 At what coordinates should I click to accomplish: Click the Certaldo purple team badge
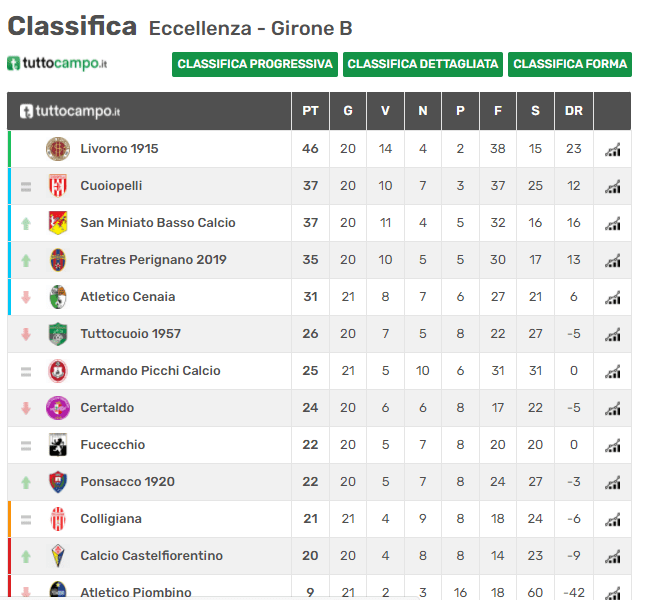[x=58, y=408]
